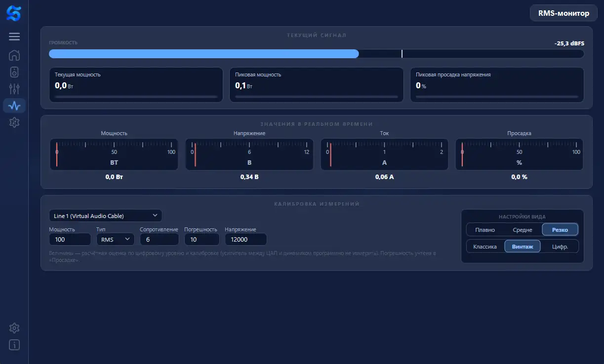The height and width of the screenshot is (364, 604).
Task: Click the peak marker on volume bar
Action: point(402,54)
